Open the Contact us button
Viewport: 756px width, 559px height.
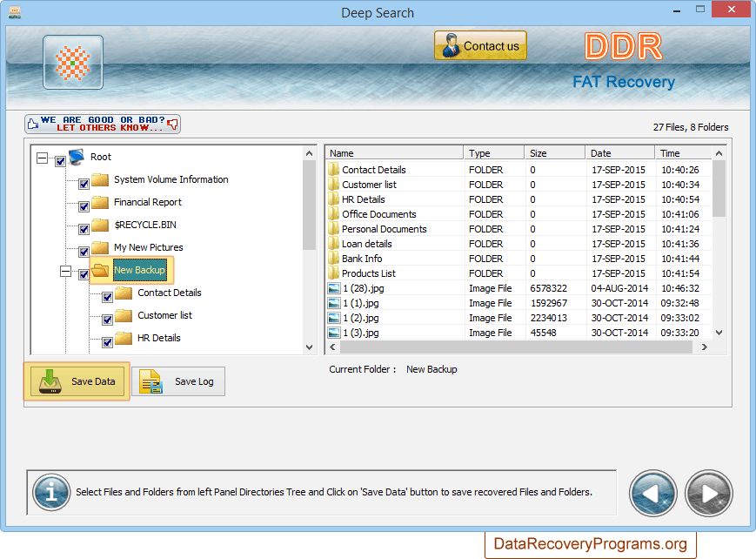(x=480, y=46)
